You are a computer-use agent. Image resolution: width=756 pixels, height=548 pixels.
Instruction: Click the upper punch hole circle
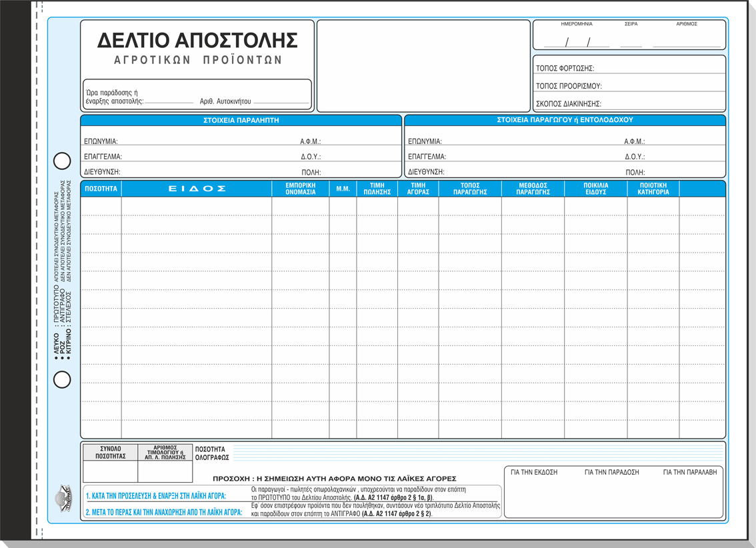[x=62, y=161]
